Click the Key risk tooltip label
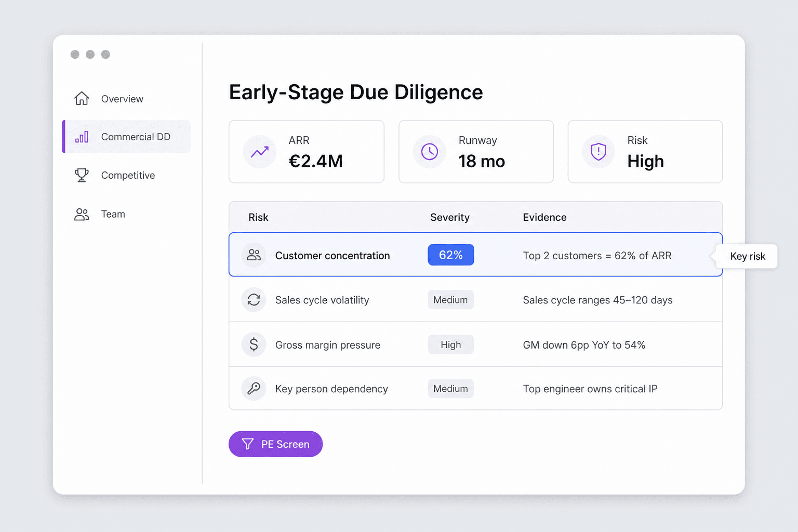 748,256
